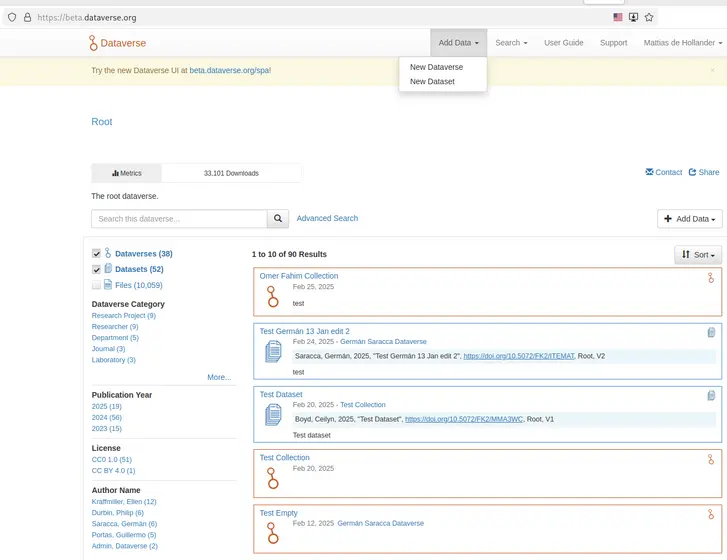Uncheck the Datasets (52) checkbox
Image resolution: width=727 pixels, height=560 pixels.
97,269
